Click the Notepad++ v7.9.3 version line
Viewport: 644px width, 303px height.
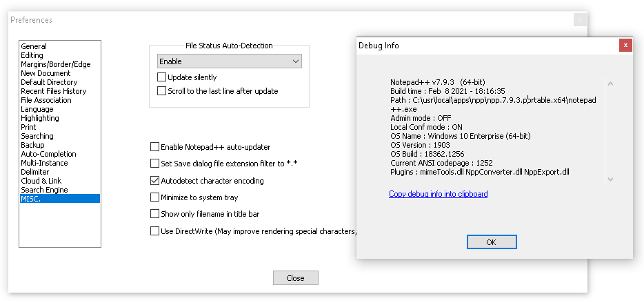[438, 82]
